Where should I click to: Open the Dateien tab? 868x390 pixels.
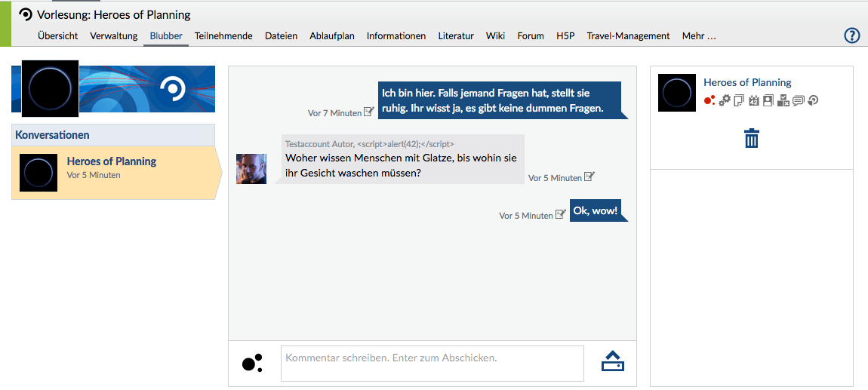[x=282, y=36]
